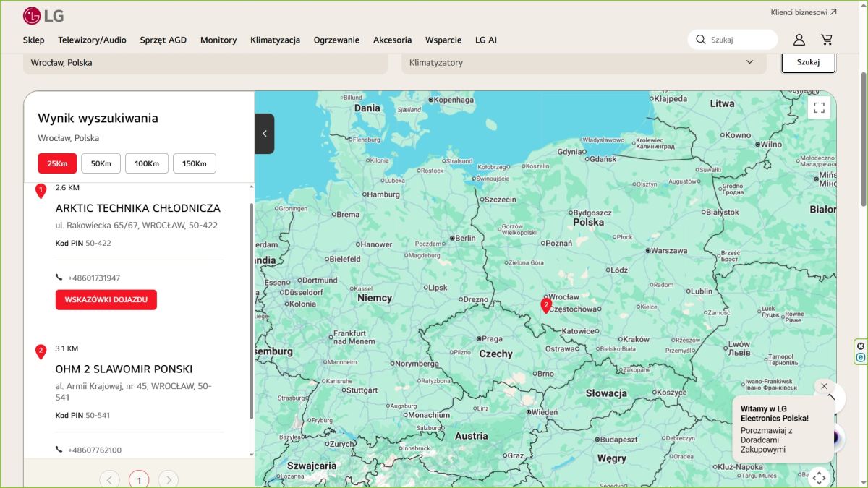Click the 2.6 KM distance label
The height and width of the screenshot is (488, 868).
coord(67,188)
